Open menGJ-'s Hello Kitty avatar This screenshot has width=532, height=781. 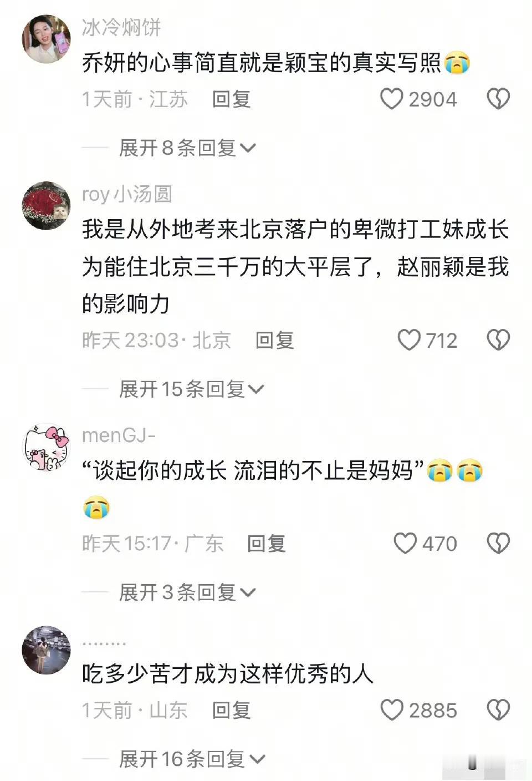click(47, 447)
